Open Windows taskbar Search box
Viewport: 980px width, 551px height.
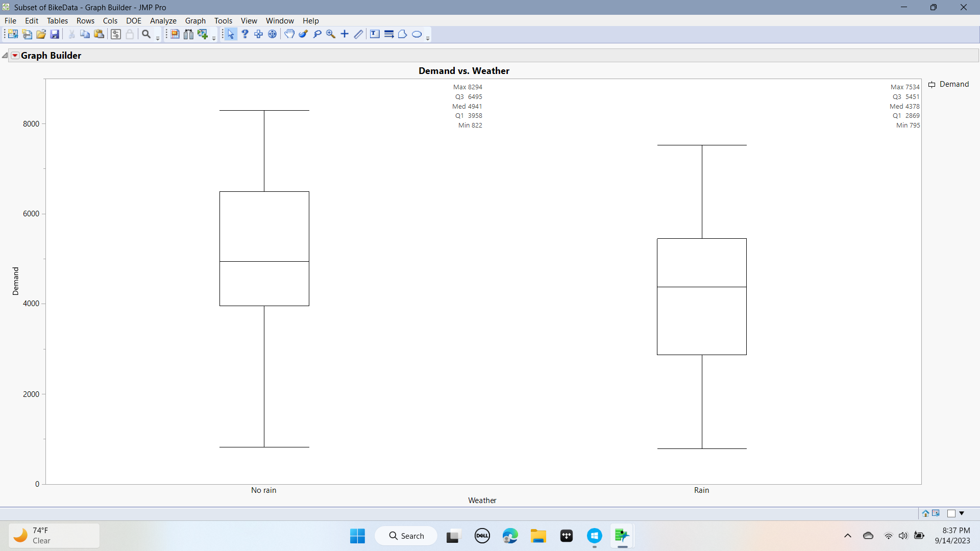[406, 536]
